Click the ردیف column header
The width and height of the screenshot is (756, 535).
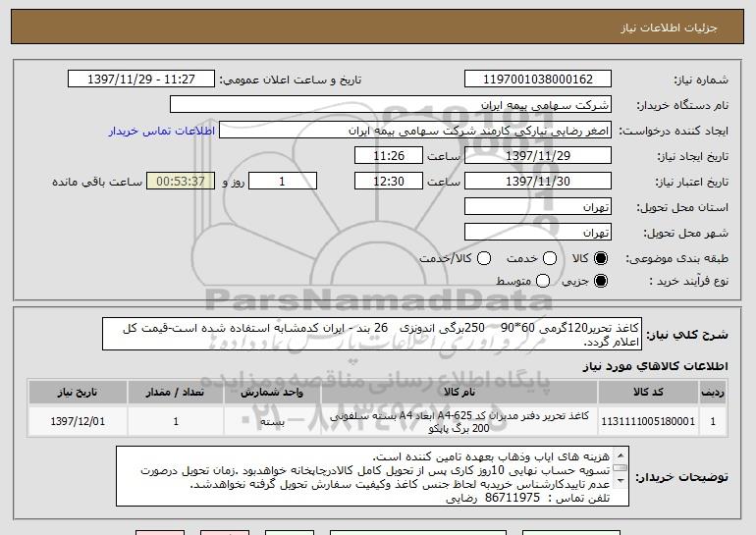coord(713,393)
